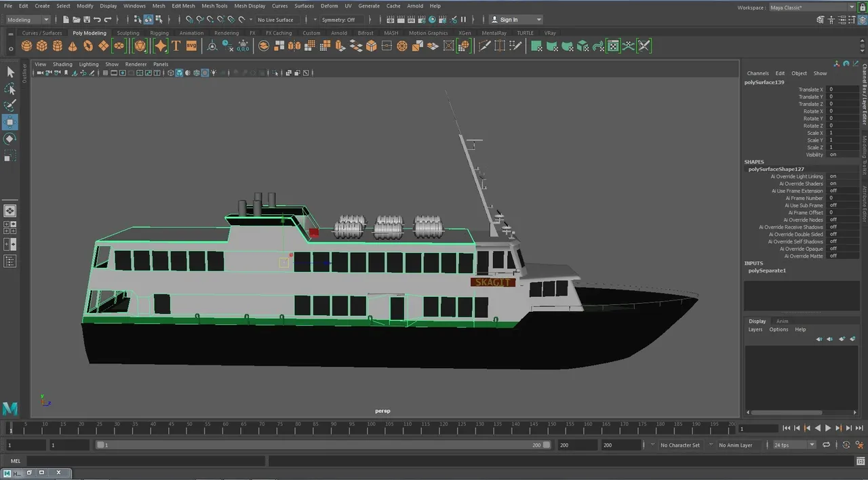The width and height of the screenshot is (868, 480).
Task: Create a polygon plane from the shelf
Action: pyautogui.click(x=104, y=46)
